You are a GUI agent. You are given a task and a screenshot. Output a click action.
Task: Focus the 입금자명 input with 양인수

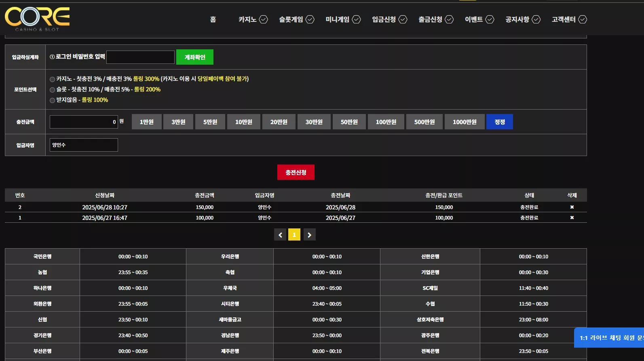coord(84,145)
